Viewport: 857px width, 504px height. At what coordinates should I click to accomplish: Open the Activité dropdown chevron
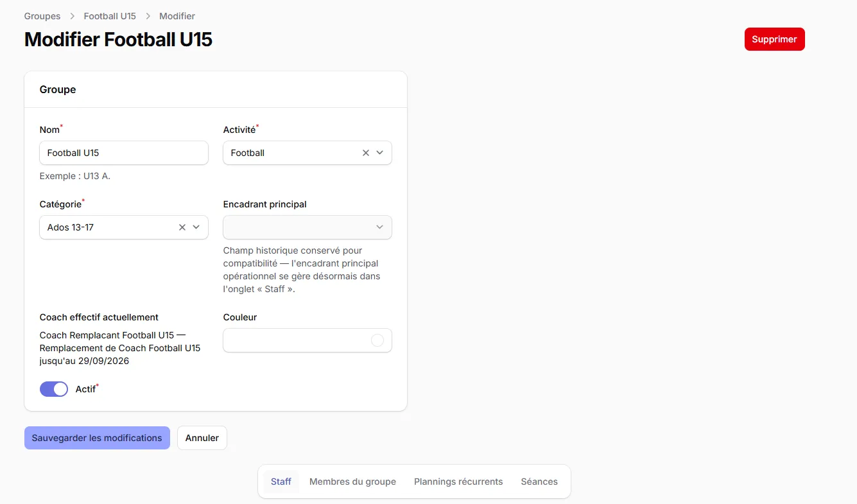click(379, 153)
